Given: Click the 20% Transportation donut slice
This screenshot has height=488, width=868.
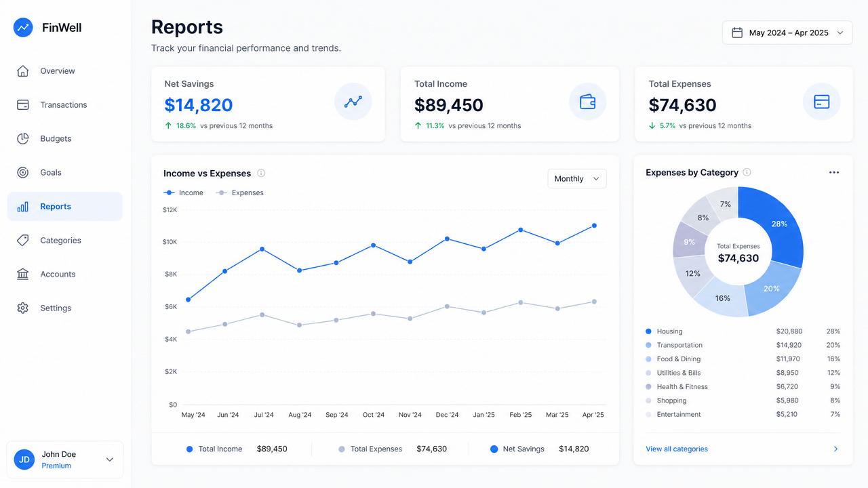Looking at the screenshot, I should (x=772, y=288).
